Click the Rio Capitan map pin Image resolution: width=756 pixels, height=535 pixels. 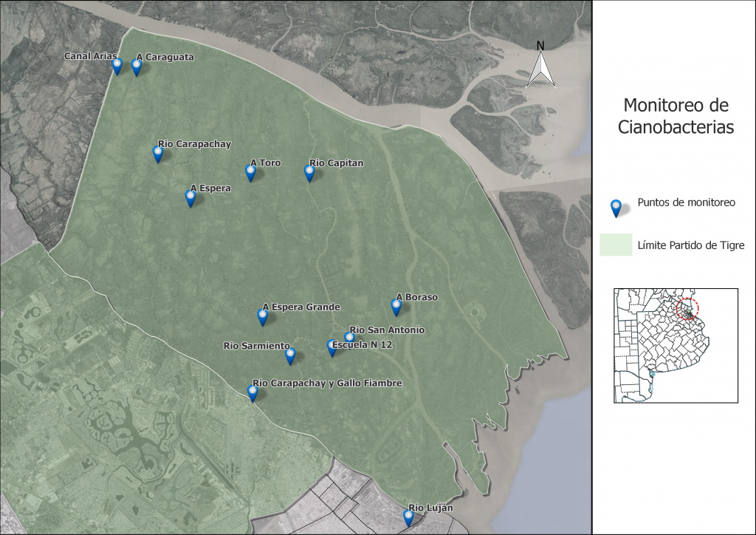click(309, 173)
